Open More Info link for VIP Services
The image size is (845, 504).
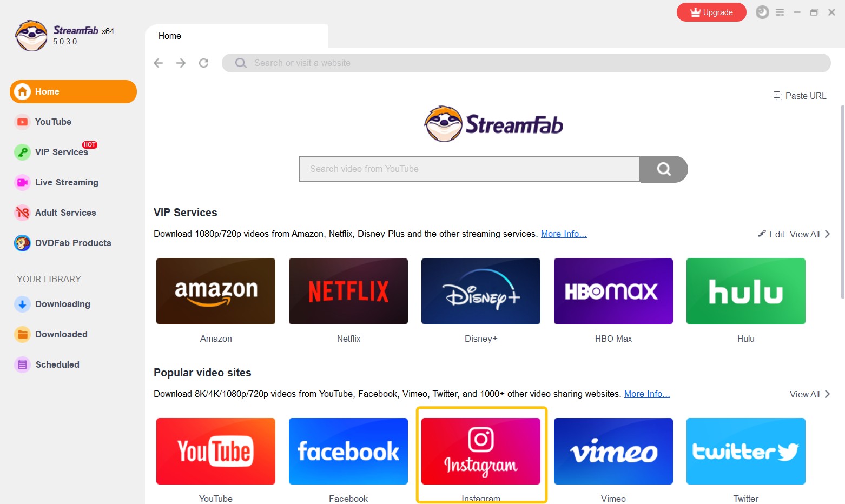click(x=564, y=234)
